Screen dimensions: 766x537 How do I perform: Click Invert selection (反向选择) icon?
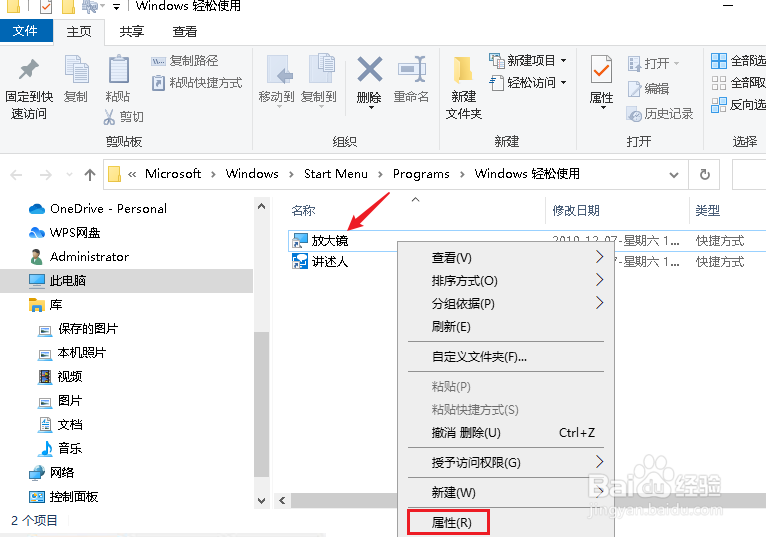click(719, 105)
